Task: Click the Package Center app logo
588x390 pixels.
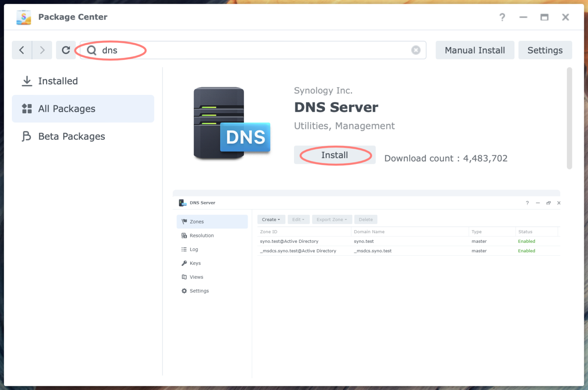Action: tap(23, 17)
